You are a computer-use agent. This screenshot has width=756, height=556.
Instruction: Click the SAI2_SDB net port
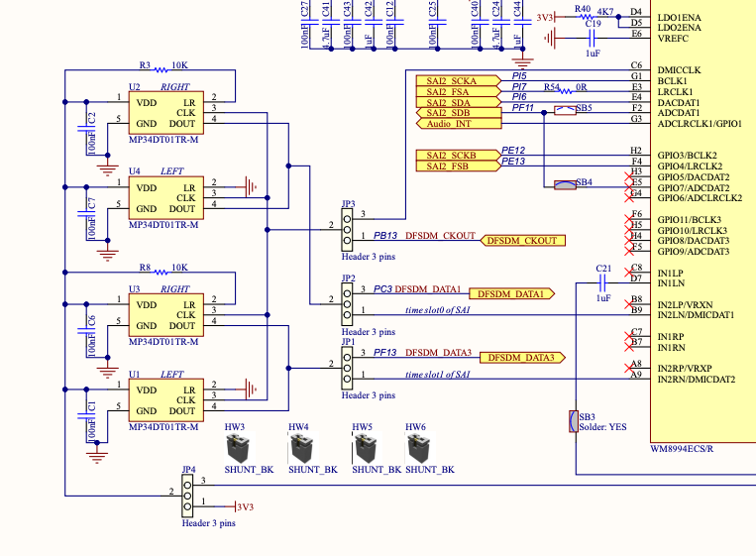tap(459, 113)
